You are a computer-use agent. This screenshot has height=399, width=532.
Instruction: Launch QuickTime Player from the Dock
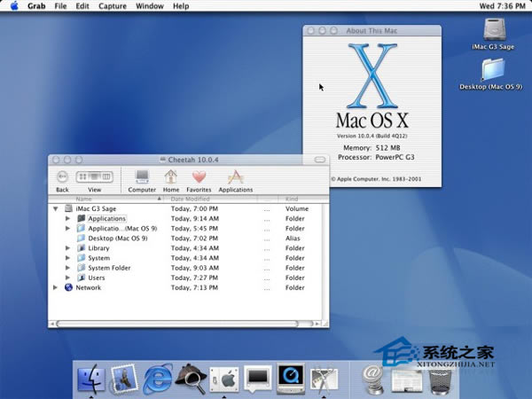pos(291,378)
